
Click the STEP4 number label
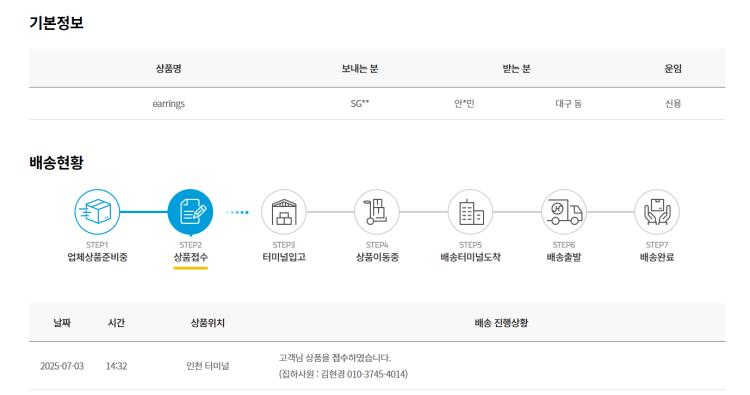377,245
